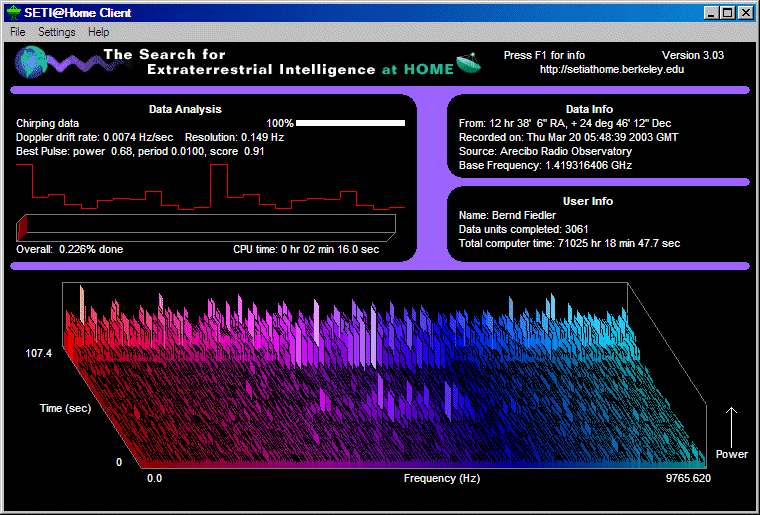Click the 'Press F1 for info' text
760x515 pixels.
(x=544, y=55)
